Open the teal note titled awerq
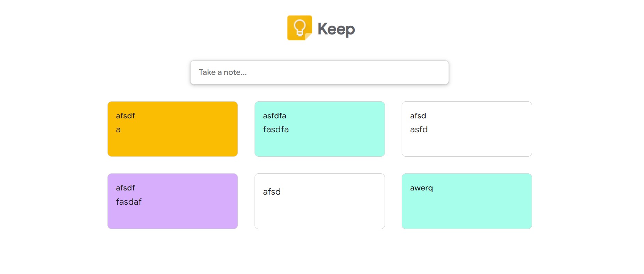 pos(467,201)
